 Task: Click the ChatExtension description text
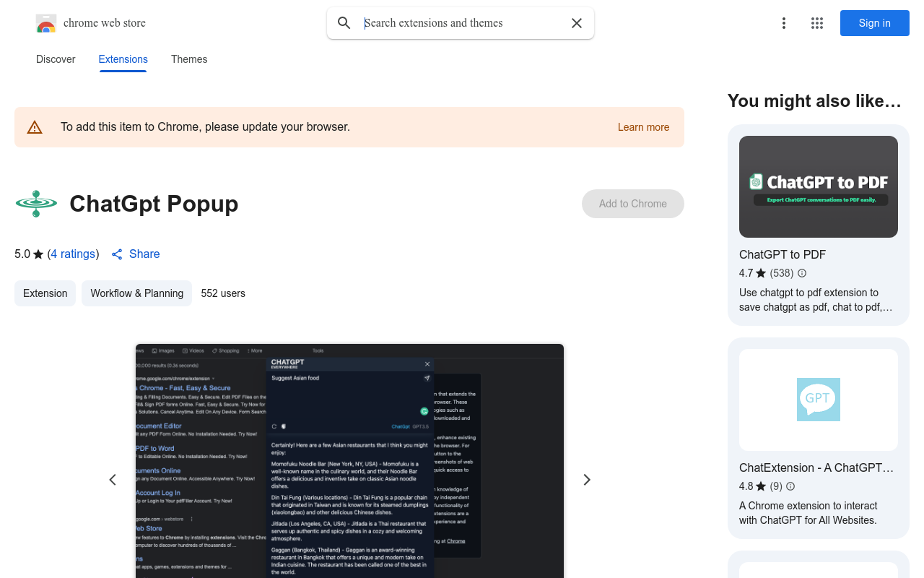808,513
